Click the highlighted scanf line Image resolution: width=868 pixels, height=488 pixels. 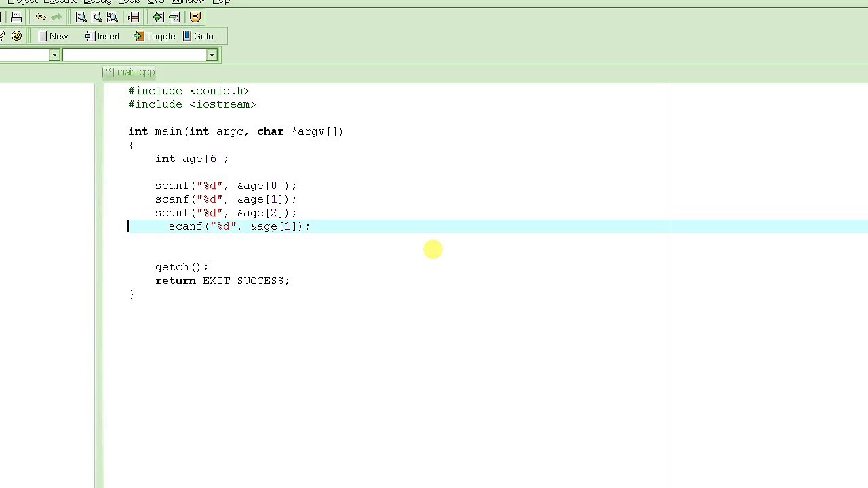[239, 226]
